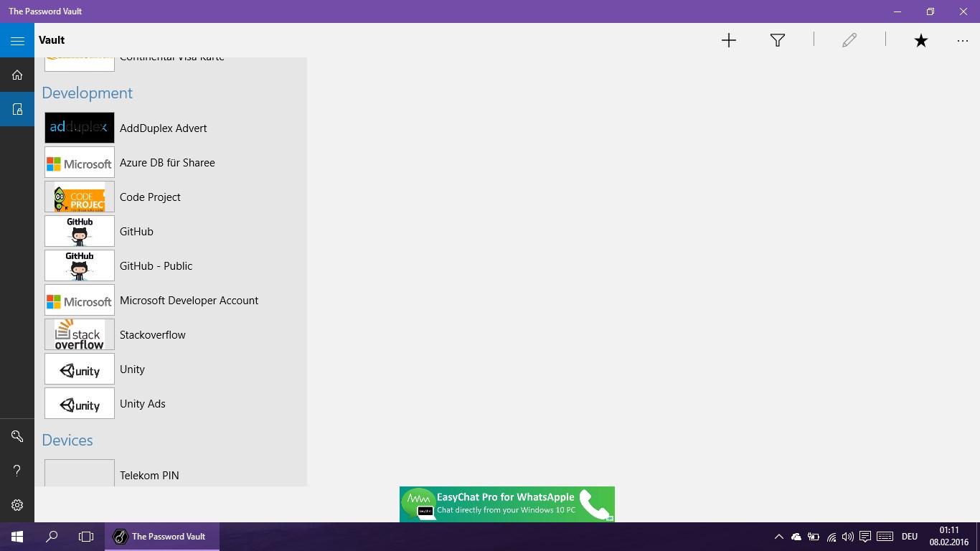Open the Windows Start button
980x551 pixels.
17,537
